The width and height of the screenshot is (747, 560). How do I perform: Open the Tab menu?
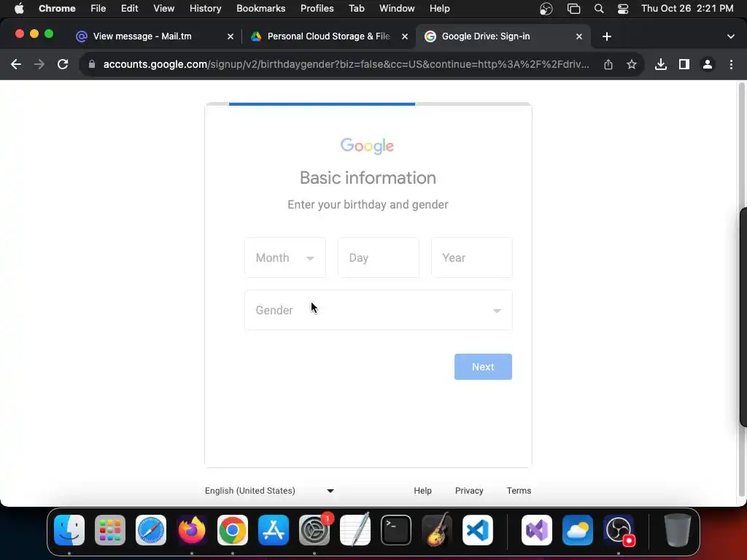[x=356, y=9]
